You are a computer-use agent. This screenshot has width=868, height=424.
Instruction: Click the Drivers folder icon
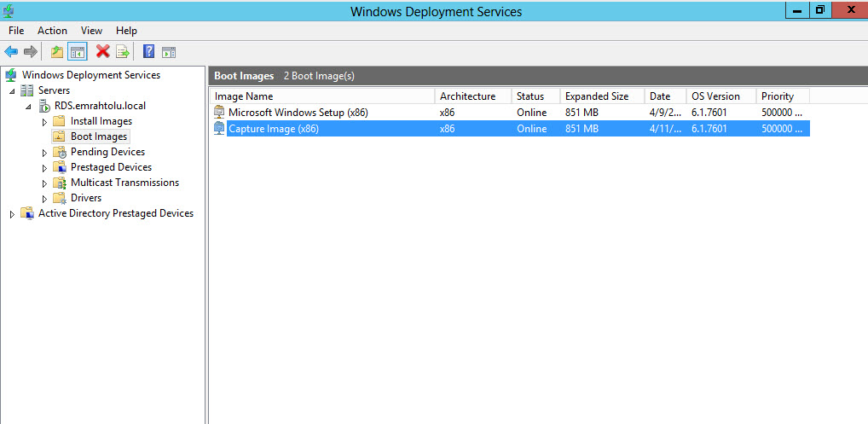coord(60,198)
